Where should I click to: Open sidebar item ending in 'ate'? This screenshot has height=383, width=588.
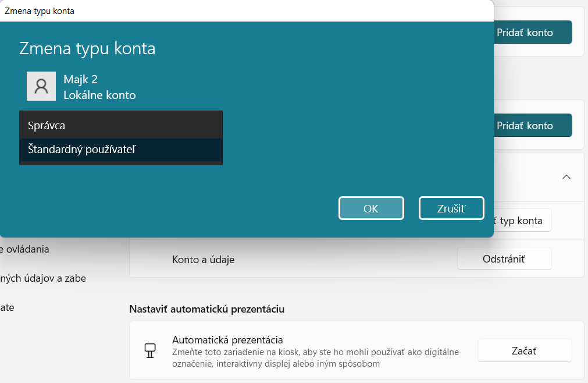click(7, 307)
